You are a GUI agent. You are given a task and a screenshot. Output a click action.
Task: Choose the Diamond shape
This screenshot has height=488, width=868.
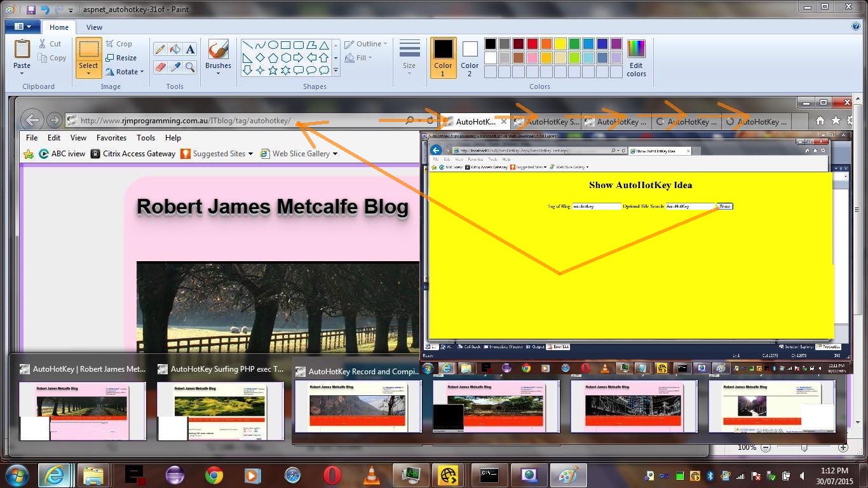261,58
